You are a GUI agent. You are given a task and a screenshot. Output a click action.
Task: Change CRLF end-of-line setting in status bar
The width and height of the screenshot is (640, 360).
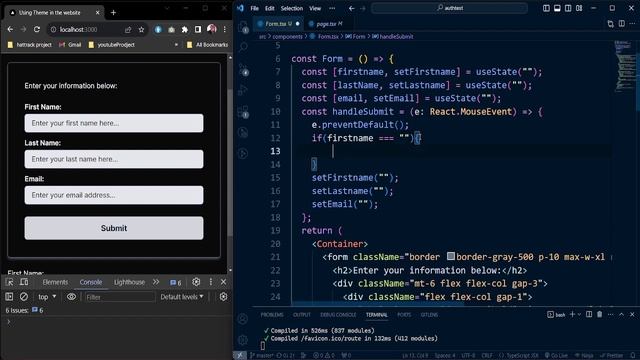pos(487,356)
